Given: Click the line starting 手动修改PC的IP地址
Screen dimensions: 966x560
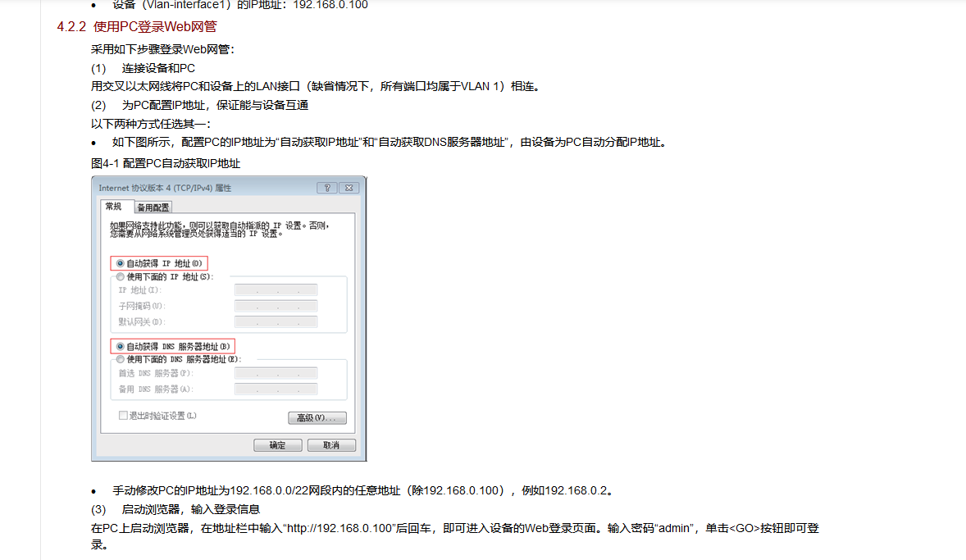Looking at the screenshot, I should pos(363,490).
